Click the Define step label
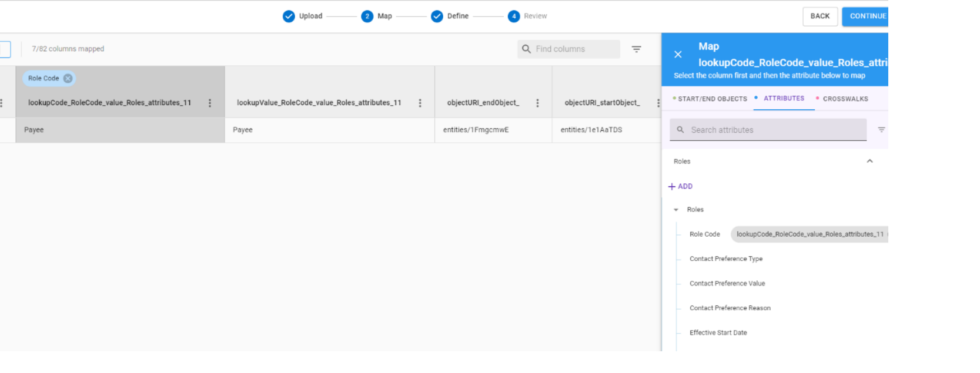 point(457,16)
